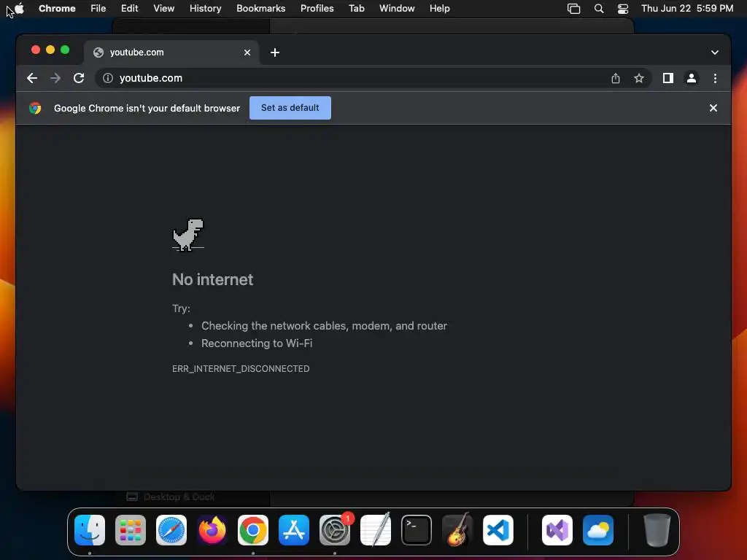
Task: Expand the tab search chevron
Action: point(715,52)
